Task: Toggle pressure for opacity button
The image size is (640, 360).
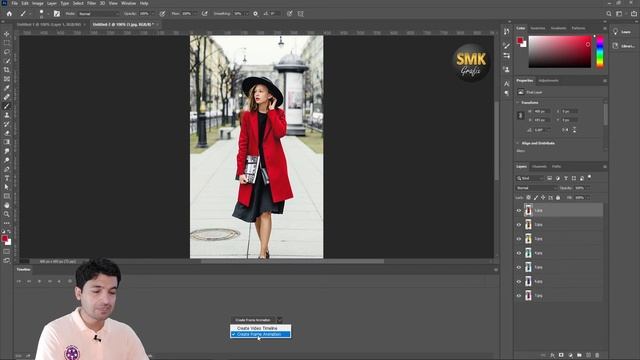Action: click(x=162, y=13)
